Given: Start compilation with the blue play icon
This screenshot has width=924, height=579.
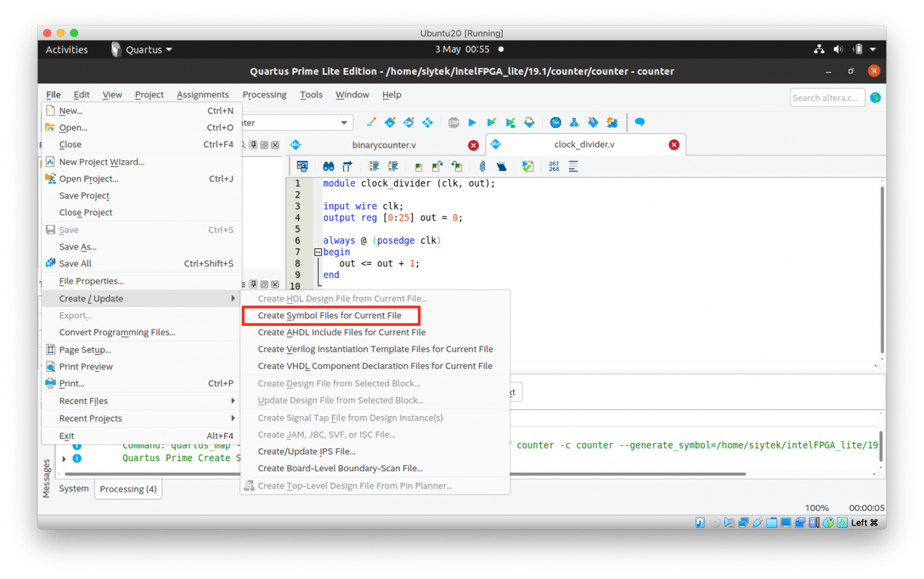Looking at the screenshot, I should tap(472, 122).
